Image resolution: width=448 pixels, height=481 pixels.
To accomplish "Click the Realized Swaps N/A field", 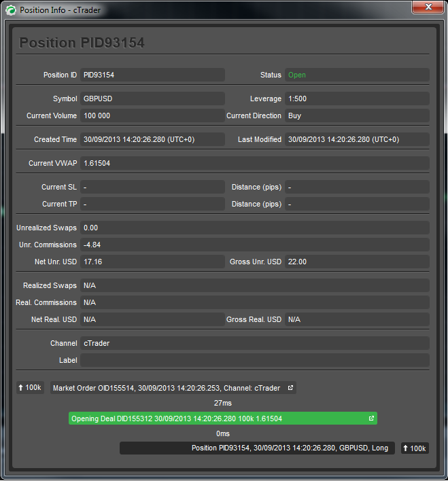I will 255,285.
